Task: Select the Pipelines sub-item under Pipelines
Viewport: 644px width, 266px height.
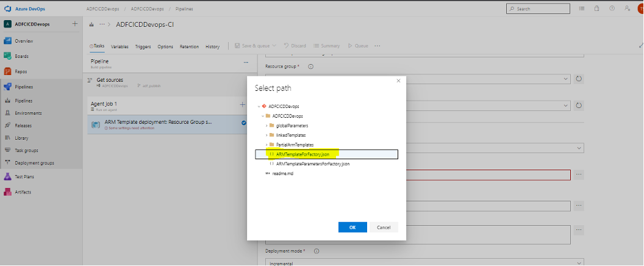Action: 23,101
